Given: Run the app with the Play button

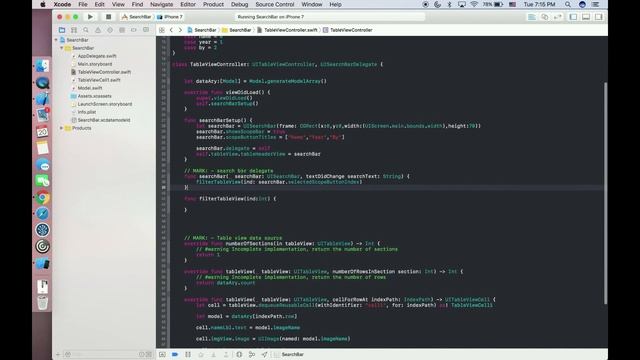Looking at the screenshot, I should click(90, 17).
